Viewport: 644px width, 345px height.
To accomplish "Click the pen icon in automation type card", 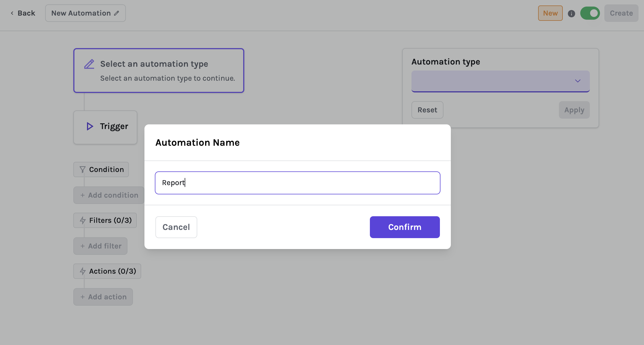I will [89, 64].
